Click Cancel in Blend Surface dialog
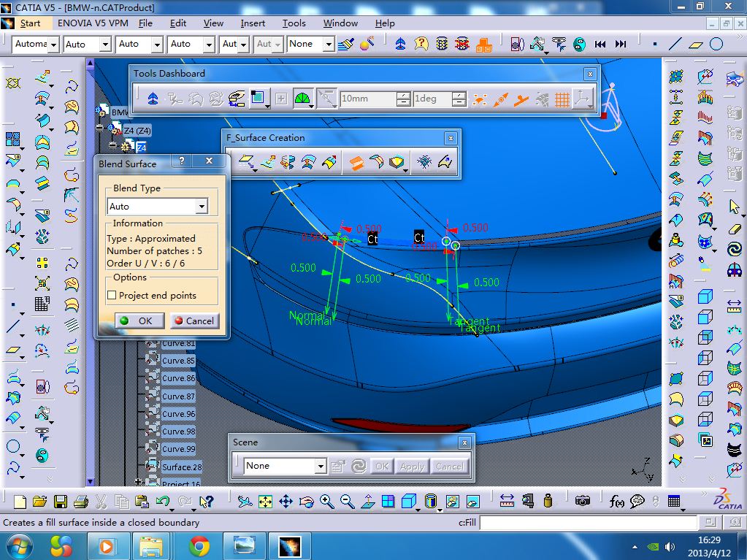This screenshot has width=747, height=560. (194, 321)
